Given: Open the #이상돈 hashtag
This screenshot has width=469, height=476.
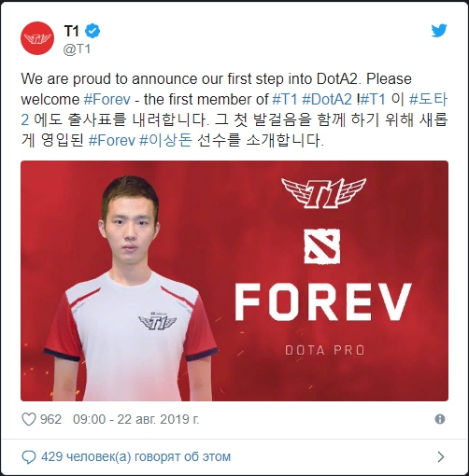Looking at the screenshot, I should tap(165, 140).
